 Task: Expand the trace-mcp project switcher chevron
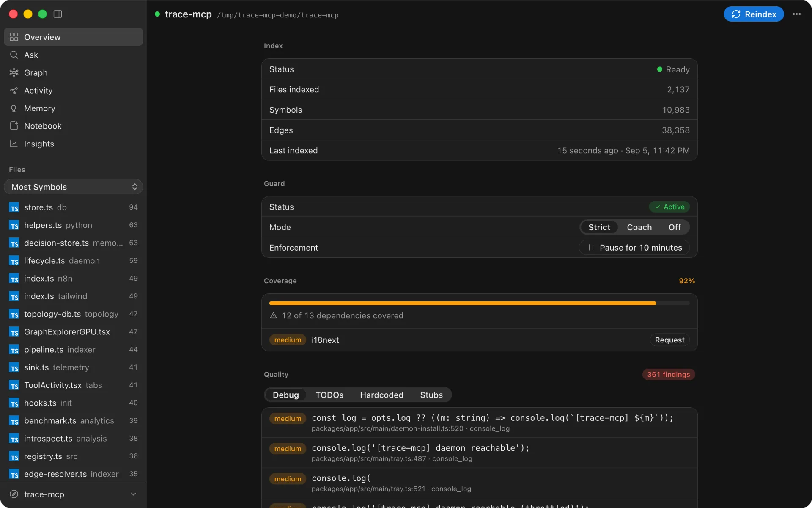134,494
